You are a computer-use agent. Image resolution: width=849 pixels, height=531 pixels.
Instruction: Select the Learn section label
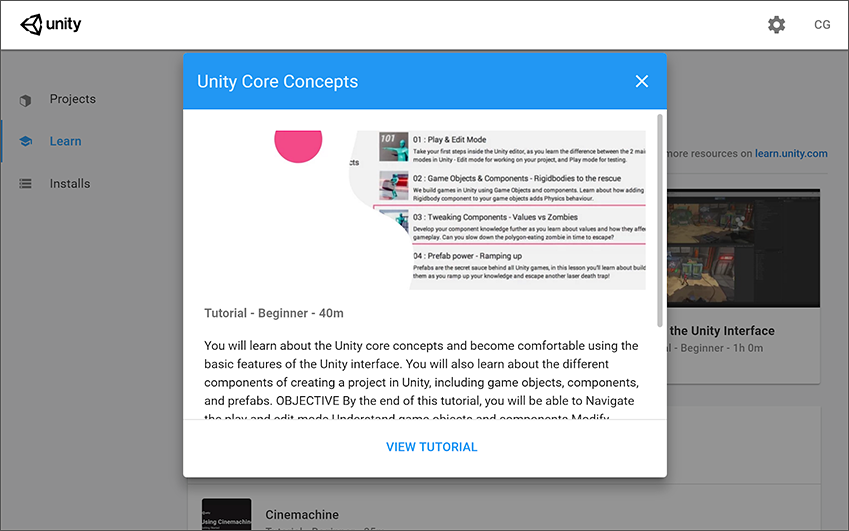[x=66, y=142]
